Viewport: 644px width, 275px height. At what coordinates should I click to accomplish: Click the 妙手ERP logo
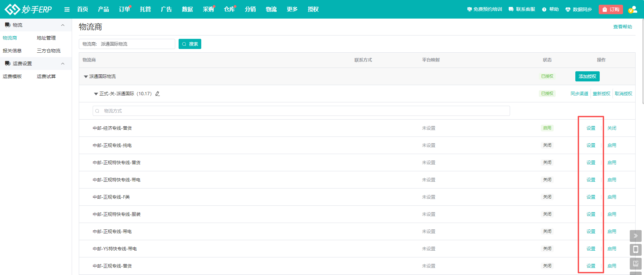coord(28,9)
